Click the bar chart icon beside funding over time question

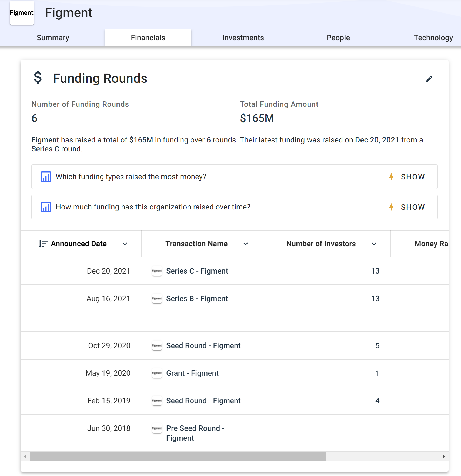click(46, 207)
